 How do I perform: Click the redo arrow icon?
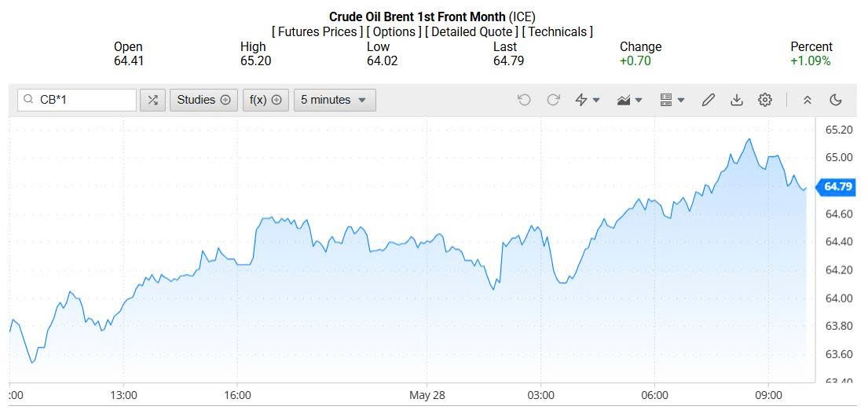(553, 100)
